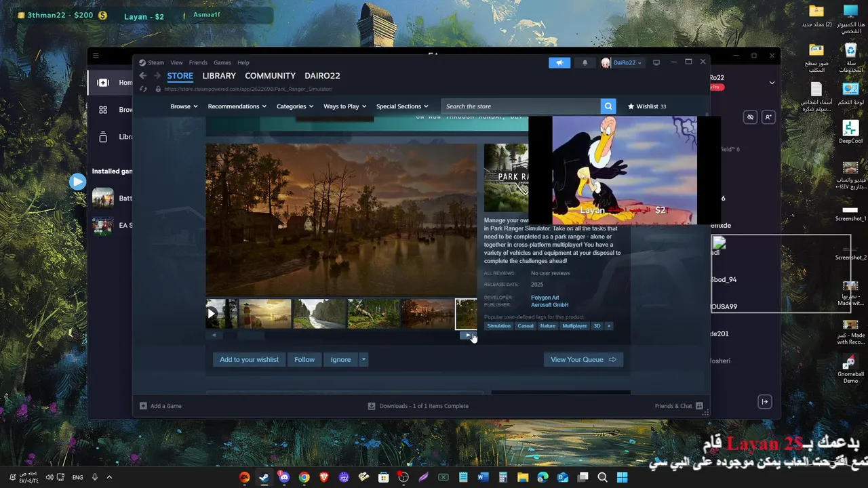Go forward in Steam navigation
The height and width of the screenshot is (488, 868).
(157, 76)
